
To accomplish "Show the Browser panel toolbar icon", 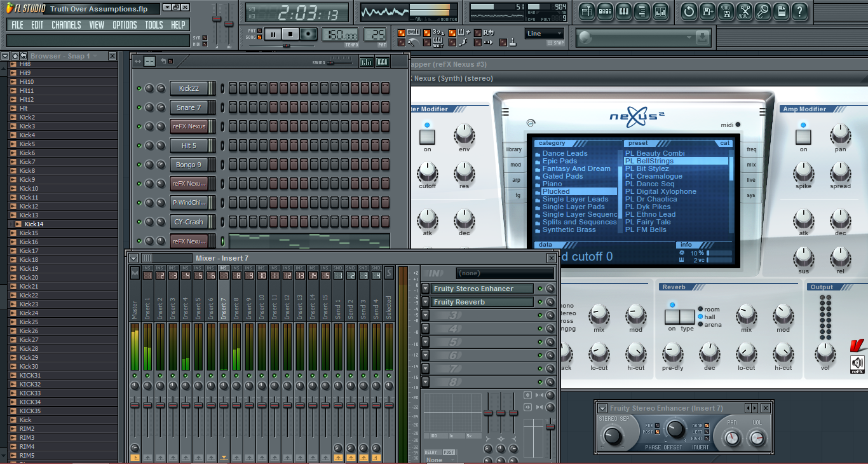I will click(x=642, y=11).
